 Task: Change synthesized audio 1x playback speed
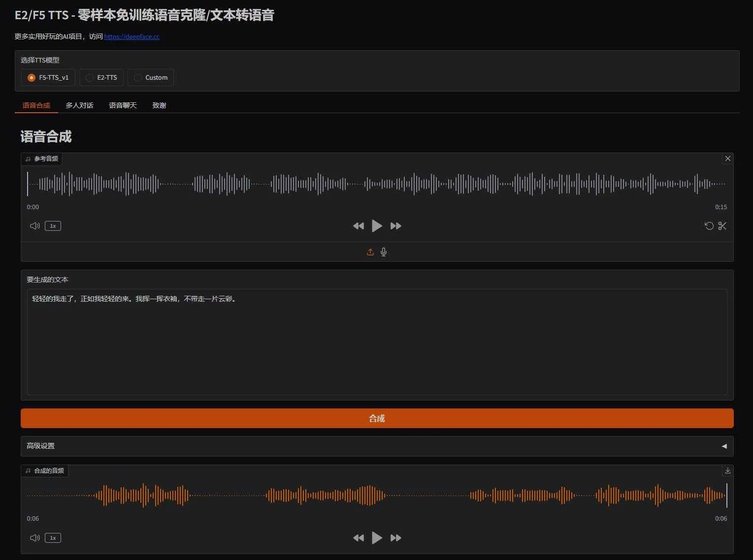pyautogui.click(x=53, y=538)
